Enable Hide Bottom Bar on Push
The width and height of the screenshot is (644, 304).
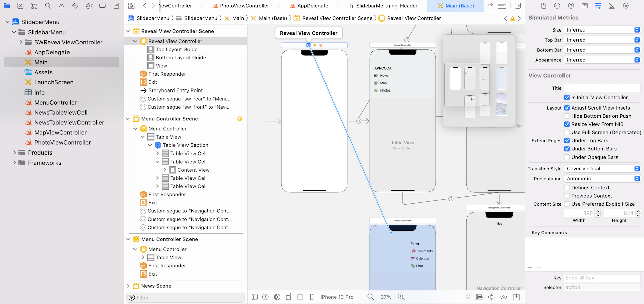tap(567, 116)
